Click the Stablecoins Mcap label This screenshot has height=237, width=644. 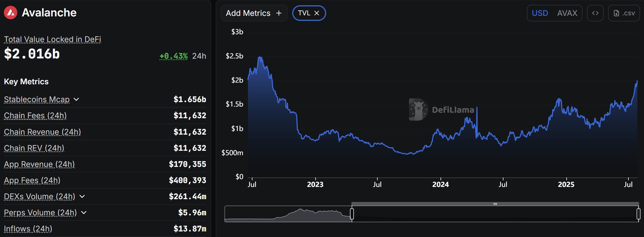coord(37,99)
